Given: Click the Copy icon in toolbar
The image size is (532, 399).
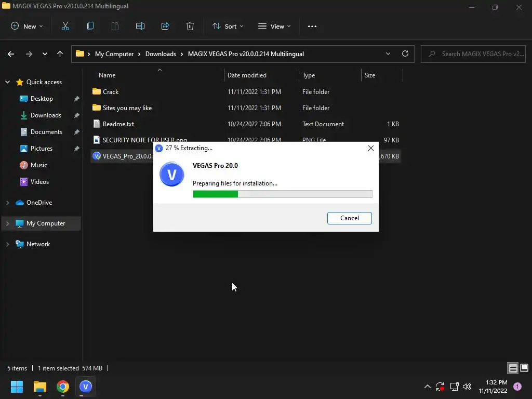Looking at the screenshot, I should 90,26.
